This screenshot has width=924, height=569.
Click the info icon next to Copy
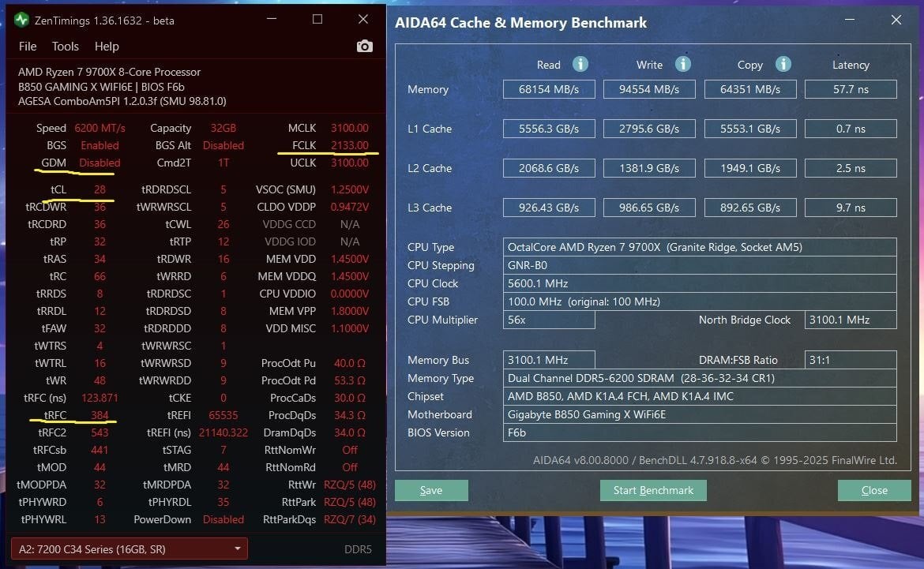[x=783, y=64]
